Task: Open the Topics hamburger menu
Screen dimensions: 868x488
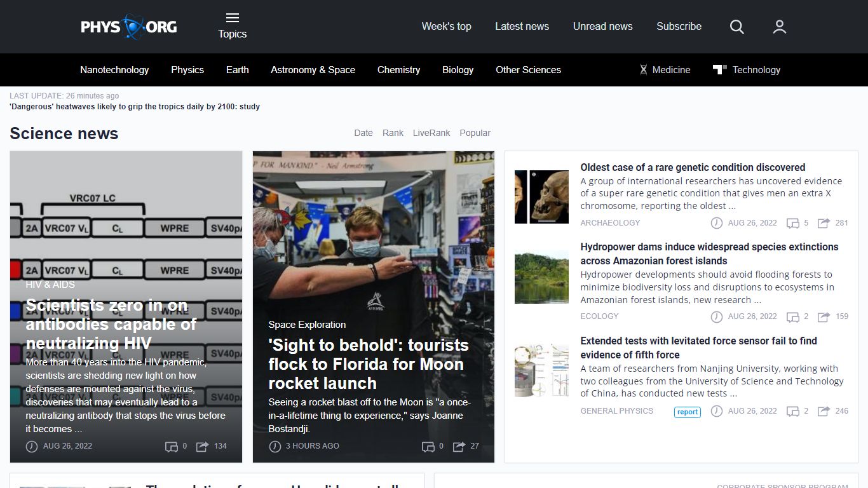Action: 233,26
